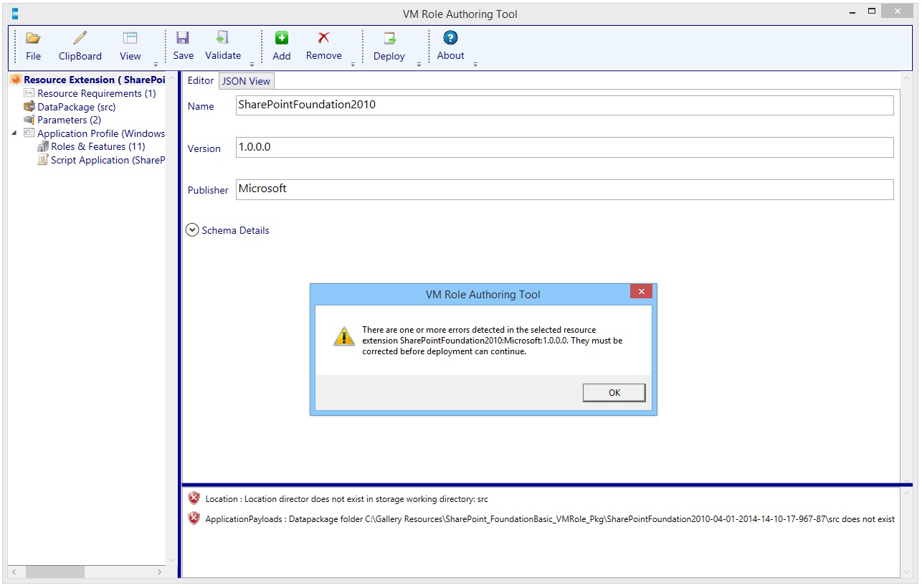Expand Schema Details

192,229
